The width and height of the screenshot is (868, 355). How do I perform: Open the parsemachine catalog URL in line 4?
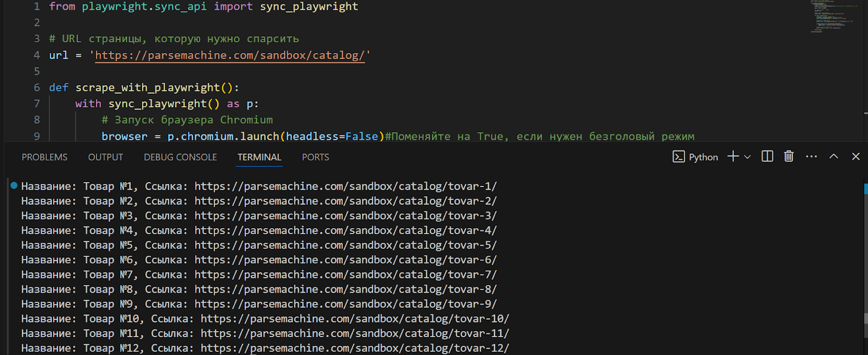click(x=230, y=55)
